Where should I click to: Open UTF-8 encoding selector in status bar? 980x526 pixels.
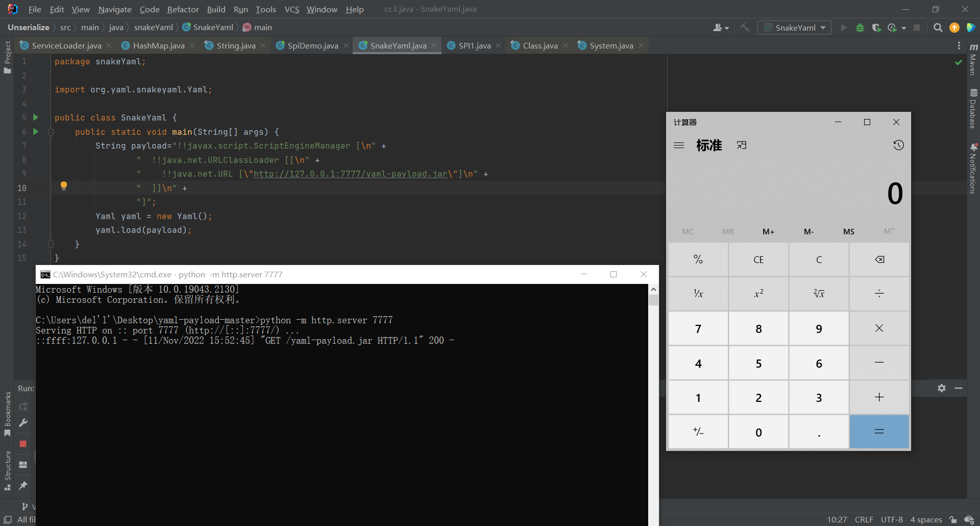point(892,519)
